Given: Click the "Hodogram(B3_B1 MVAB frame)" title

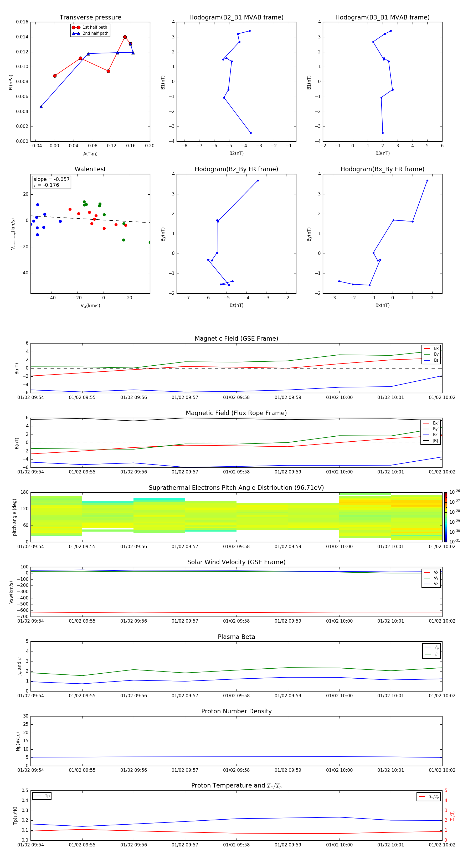Looking at the screenshot, I should point(382,18).
